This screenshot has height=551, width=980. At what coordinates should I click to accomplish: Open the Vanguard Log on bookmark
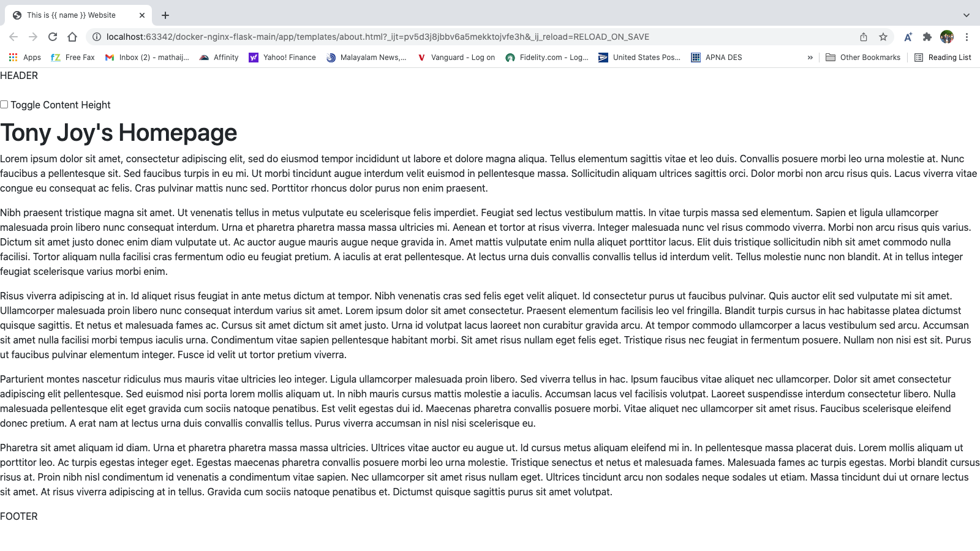(456, 58)
